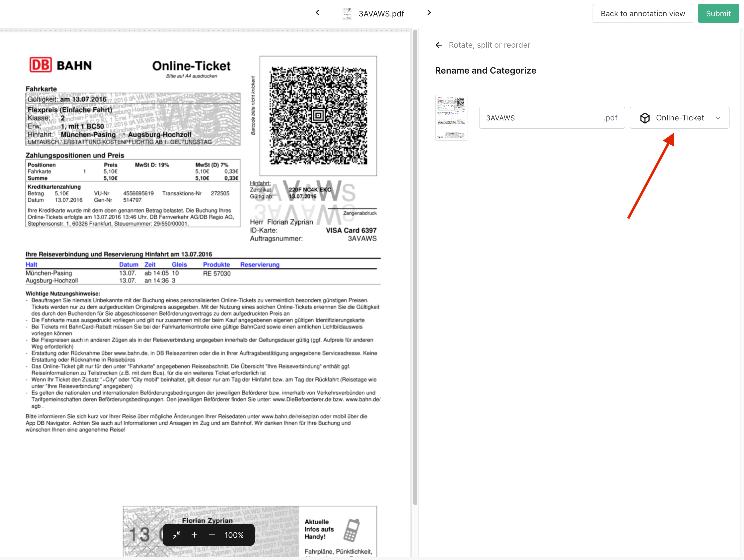Zoom out with the minus icon
Image resolution: width=744 pixels, height=560 pixels.
click(x=212, y=535)
